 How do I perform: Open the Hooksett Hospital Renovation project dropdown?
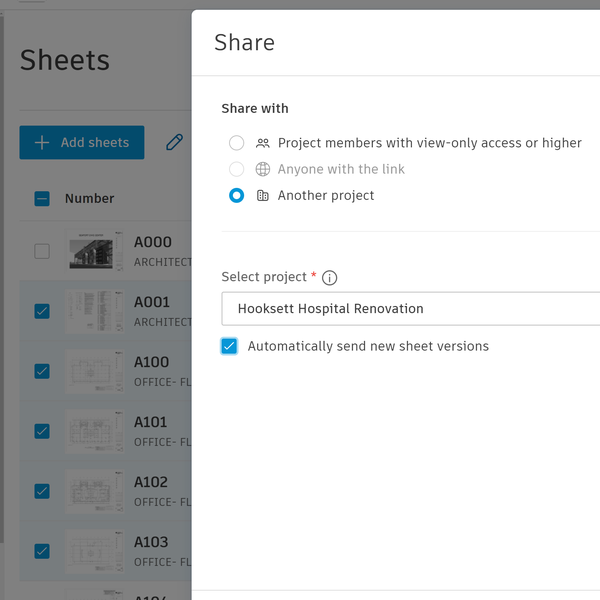pos(410,309)
